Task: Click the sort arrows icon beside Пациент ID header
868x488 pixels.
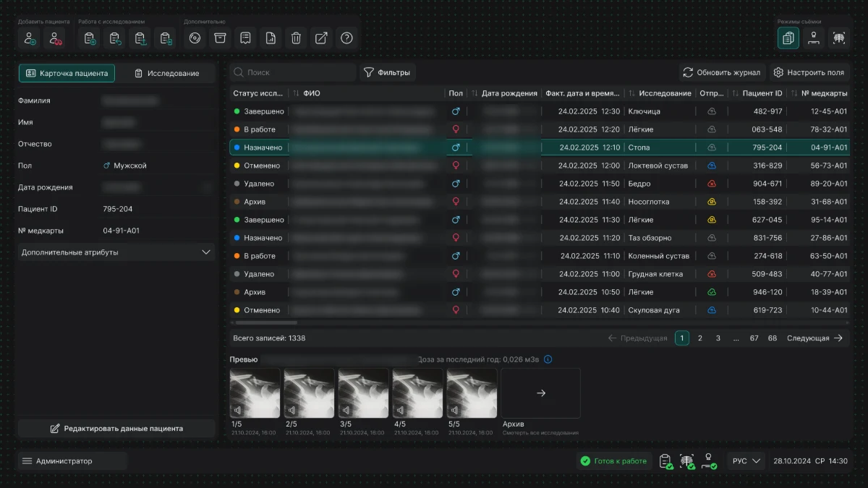Action: pyautogui.click(x=735, y=93)
